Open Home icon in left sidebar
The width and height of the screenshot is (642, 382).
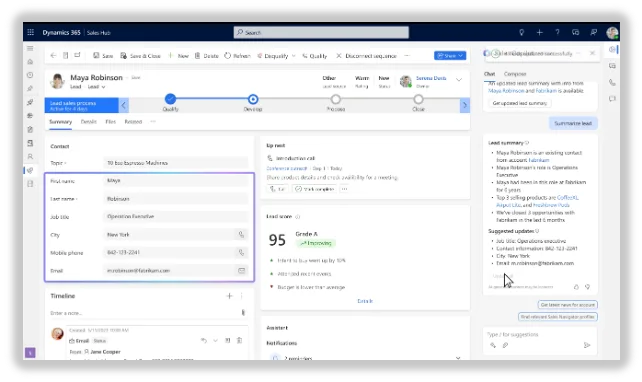30,62
